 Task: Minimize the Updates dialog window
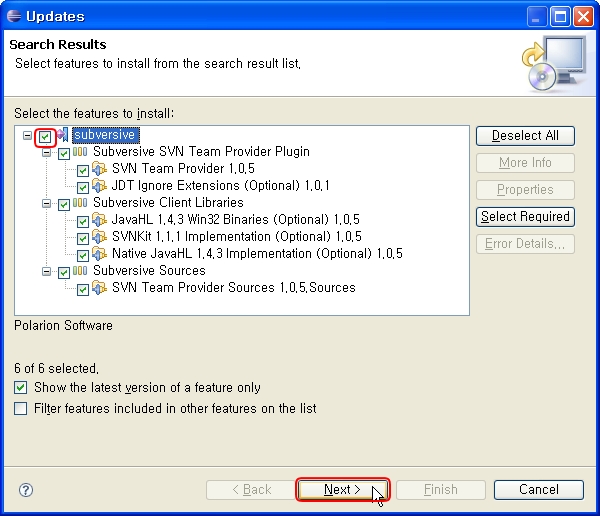tap(536, 16)
